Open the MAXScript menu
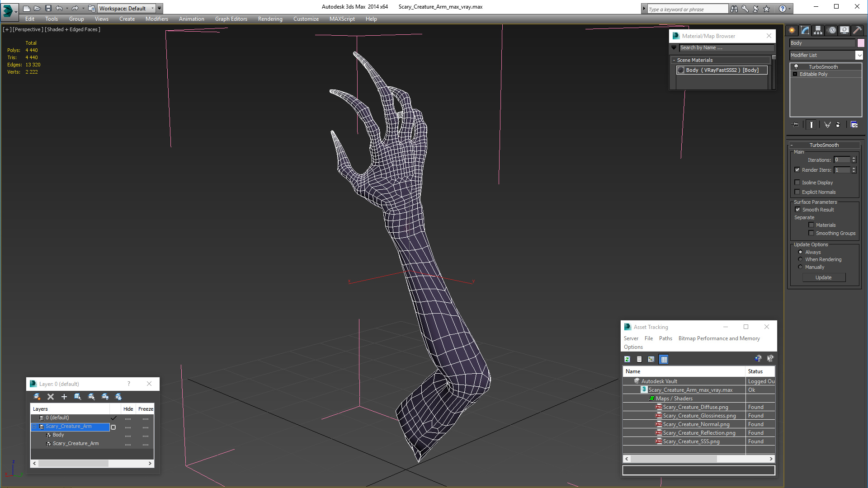This screenshot has width=868, height=488. (342, 19)
